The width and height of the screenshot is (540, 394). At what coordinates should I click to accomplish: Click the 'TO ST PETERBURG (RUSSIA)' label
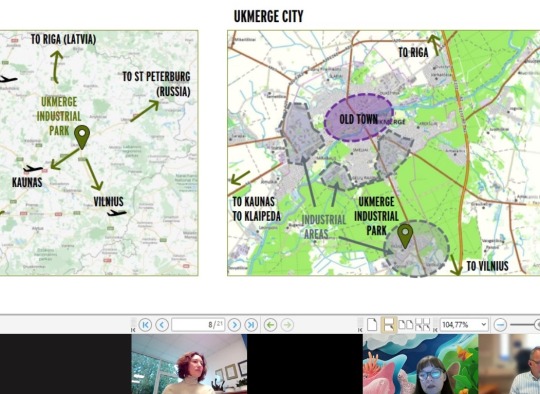pos(156,84)
